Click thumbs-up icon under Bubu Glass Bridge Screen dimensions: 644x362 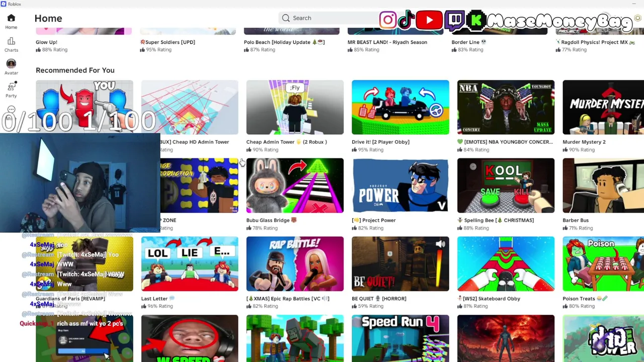pos(249,228)
